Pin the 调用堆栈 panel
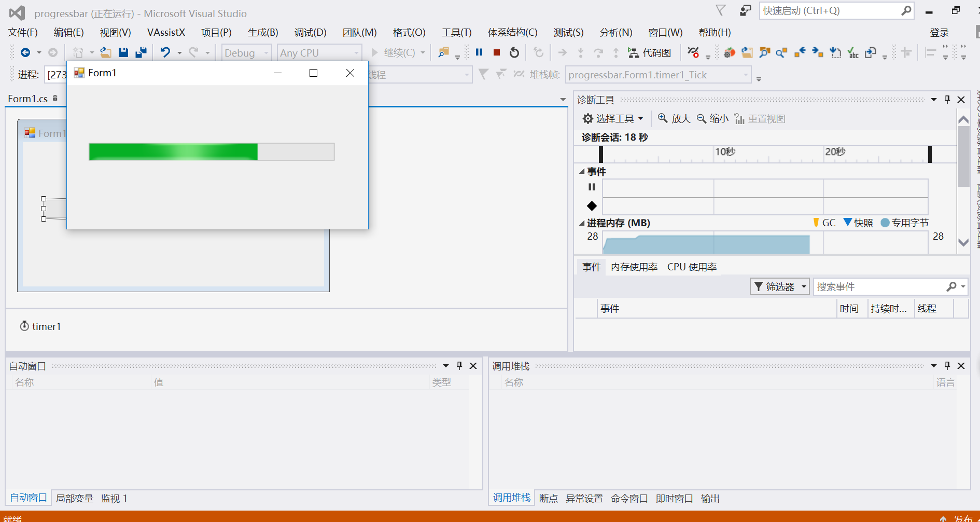 click(947, 366)
